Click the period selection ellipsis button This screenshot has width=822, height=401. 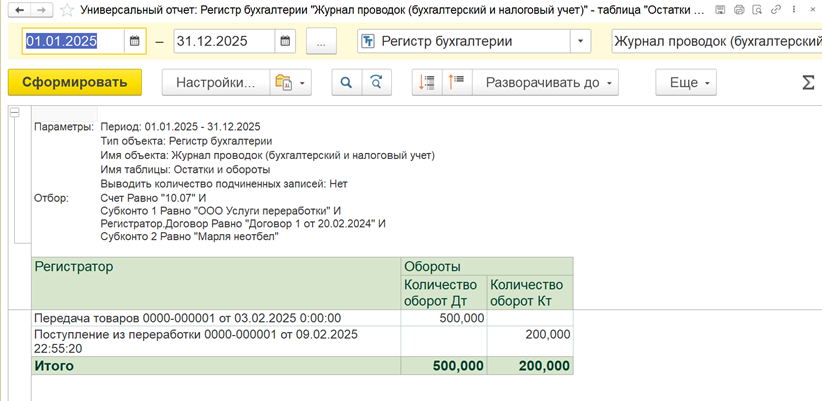[321, 42]
